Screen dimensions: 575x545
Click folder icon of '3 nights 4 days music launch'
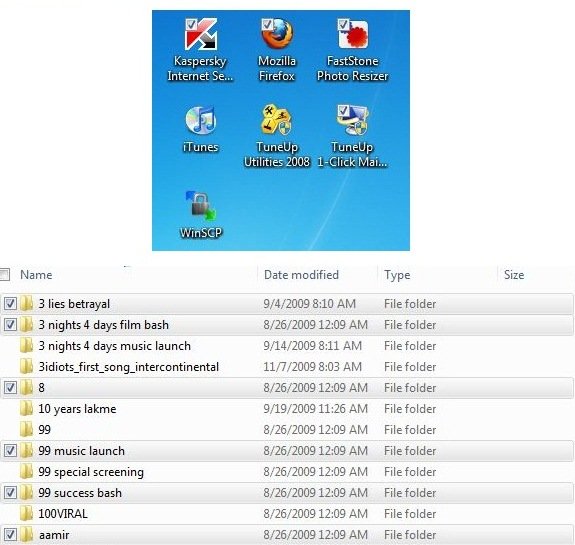click(26, 345)
